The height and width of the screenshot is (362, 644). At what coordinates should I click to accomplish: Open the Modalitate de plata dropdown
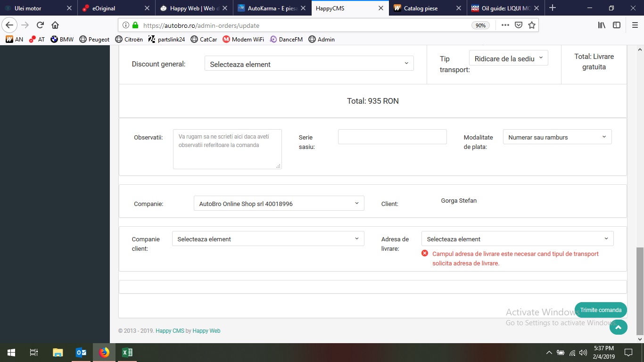(x=557, y=137)
